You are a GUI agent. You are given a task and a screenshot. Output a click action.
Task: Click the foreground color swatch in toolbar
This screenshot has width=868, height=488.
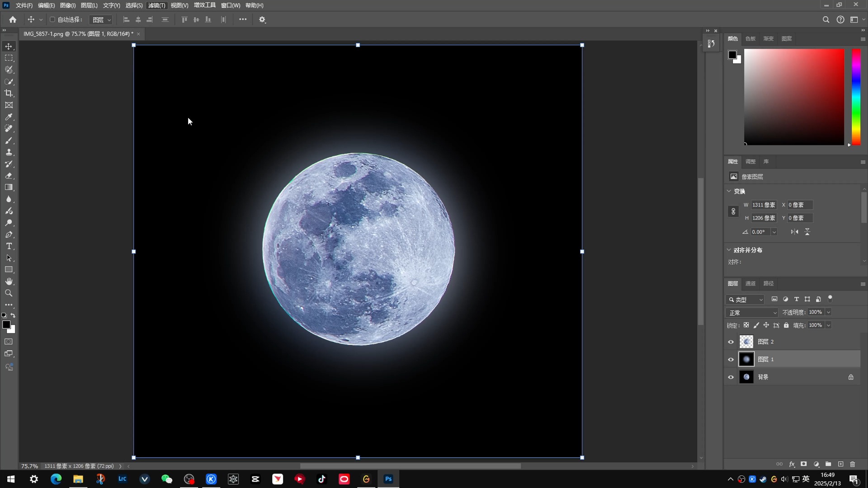tap(6, 324)
